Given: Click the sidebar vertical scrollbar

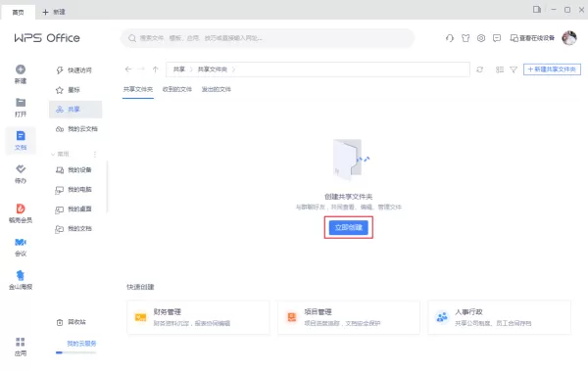Looking at the screenshot, I should tap(107, 187).
